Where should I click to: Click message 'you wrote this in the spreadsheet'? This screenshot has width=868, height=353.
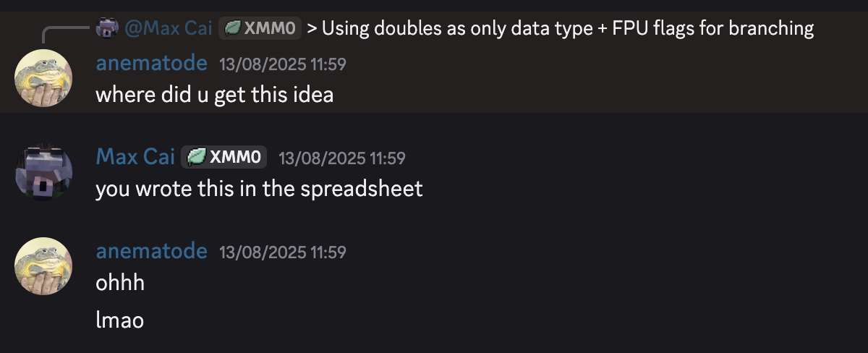(x=259, y=189)
